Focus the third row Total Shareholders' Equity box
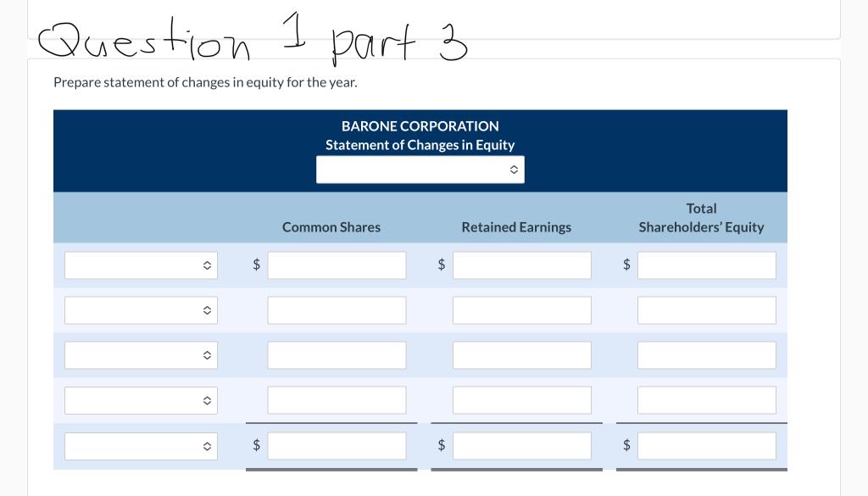Image resolution: width=868 pixels, height=496 pixels. pos(706,355)
